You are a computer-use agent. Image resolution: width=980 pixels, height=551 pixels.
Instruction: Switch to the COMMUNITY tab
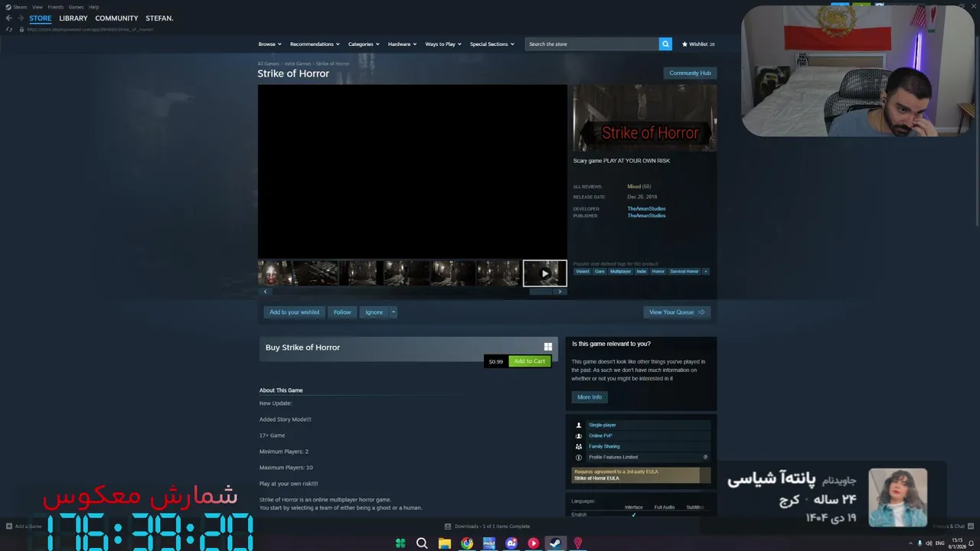click(x=116, y=18)
